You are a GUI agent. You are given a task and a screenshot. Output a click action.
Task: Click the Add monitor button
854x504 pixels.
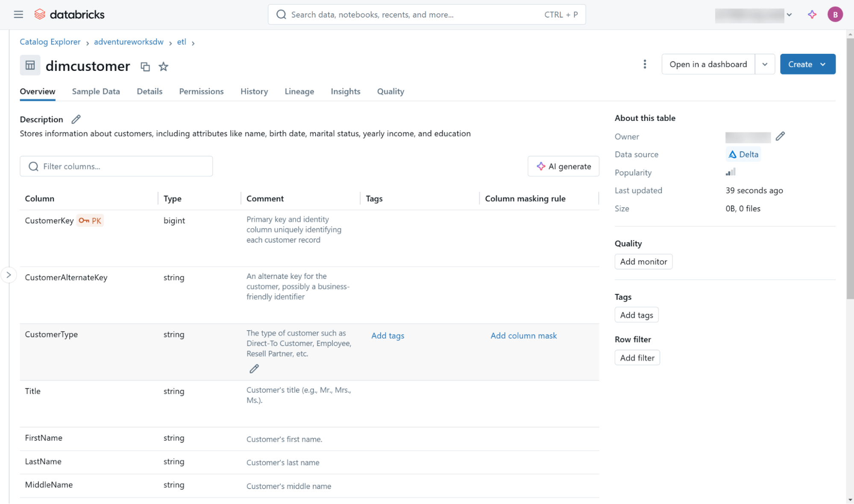(643, 261)
